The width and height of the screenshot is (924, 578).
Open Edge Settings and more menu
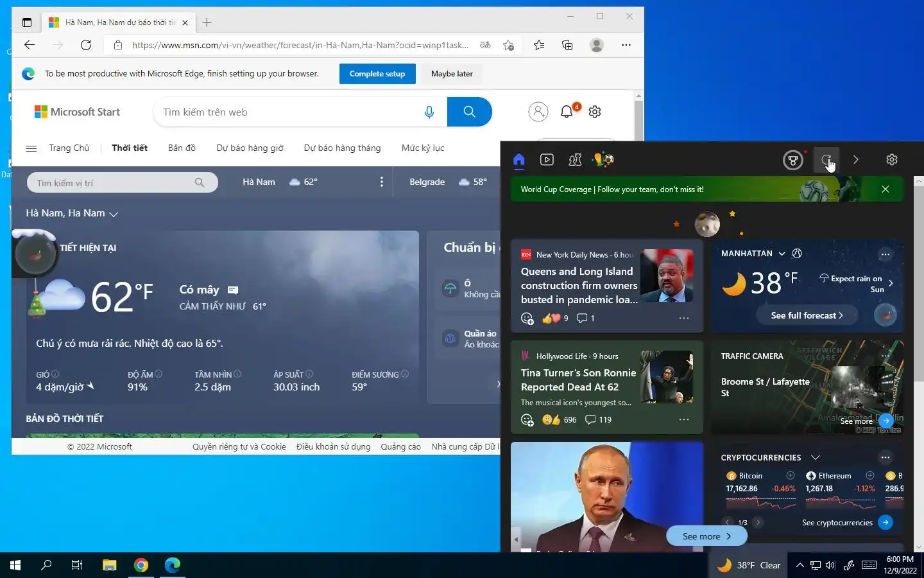pos(626,45)
